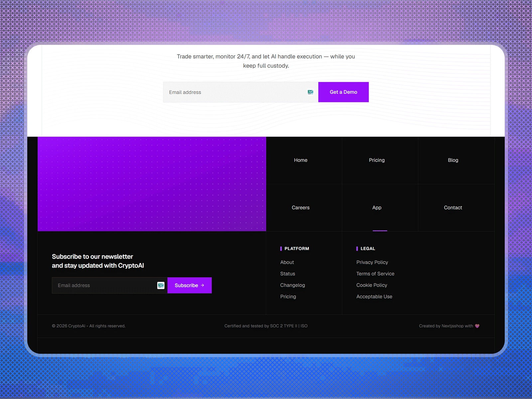The width and height of the screenshot is (532, 399).
Task: Click the Acceptable Use link
Action: click(374, 297)
